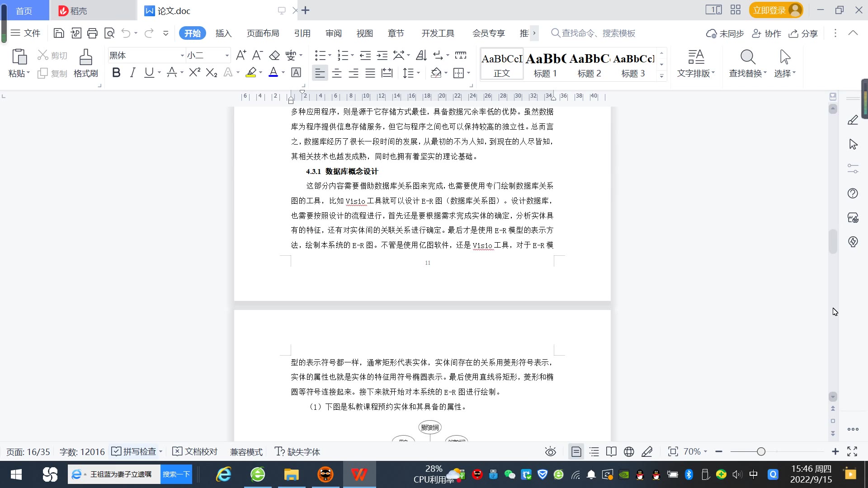Expand bullet list style dropdown

(330, 56)
